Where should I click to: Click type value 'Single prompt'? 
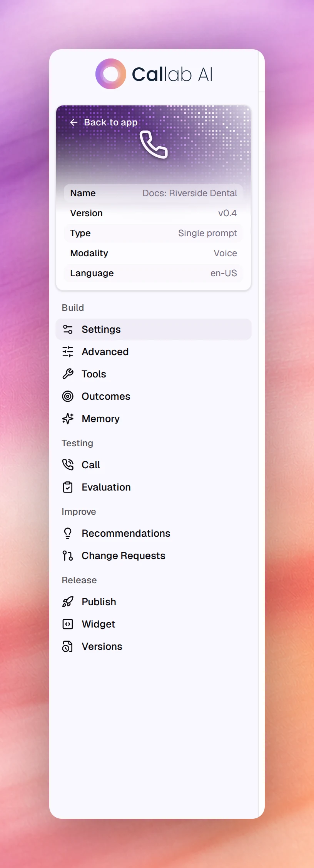point(207,233)
